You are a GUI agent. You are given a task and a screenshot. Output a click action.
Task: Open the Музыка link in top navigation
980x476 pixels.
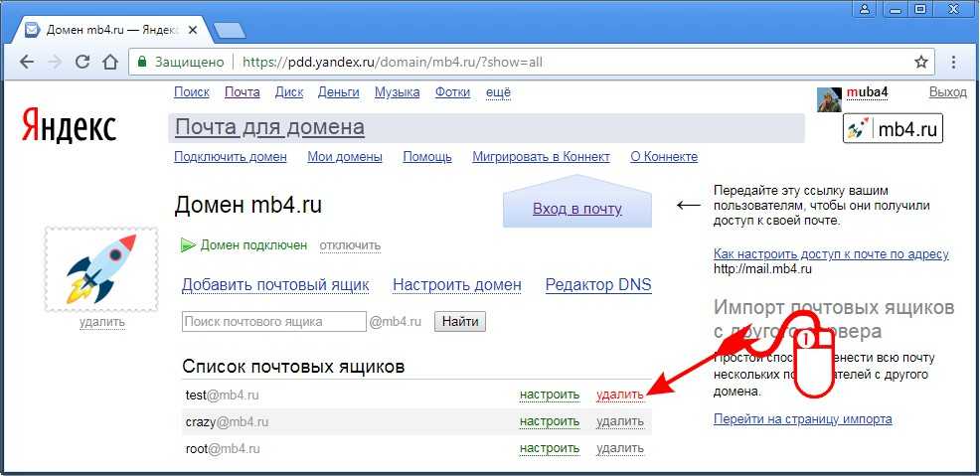[x=397, y=92]
